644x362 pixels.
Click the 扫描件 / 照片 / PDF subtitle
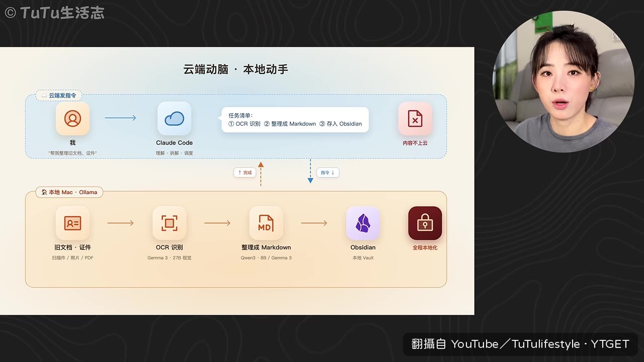(72, 258)
